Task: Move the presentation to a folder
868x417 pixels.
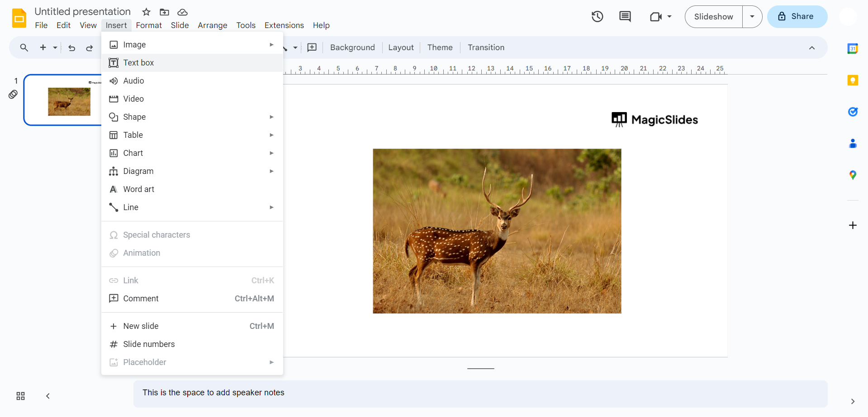Action: tap(164, 12)
